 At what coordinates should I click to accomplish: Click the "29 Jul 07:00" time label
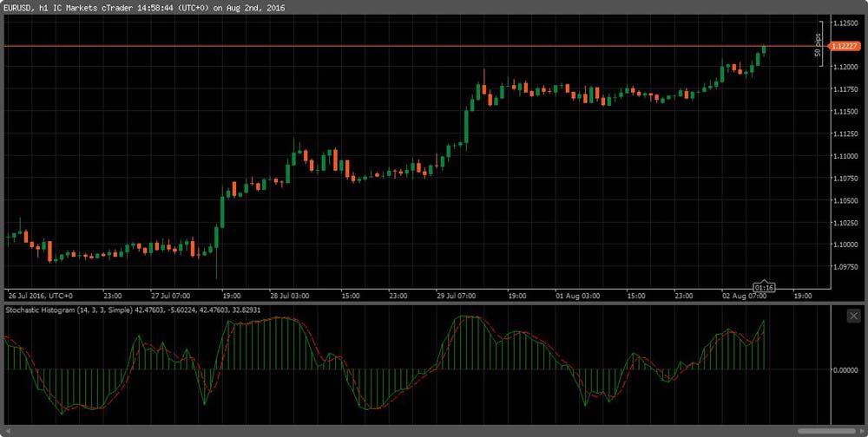[x=457, y=296]
